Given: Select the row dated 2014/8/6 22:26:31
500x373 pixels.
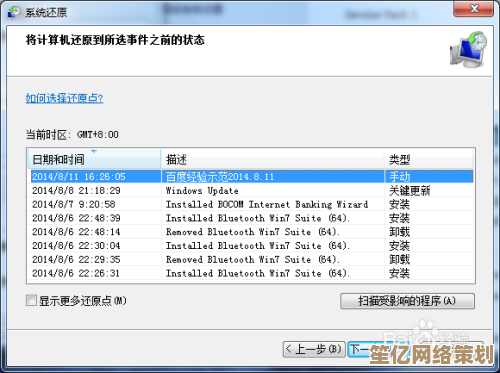Looking at the screenshot, I should click(x=252, y=273).
